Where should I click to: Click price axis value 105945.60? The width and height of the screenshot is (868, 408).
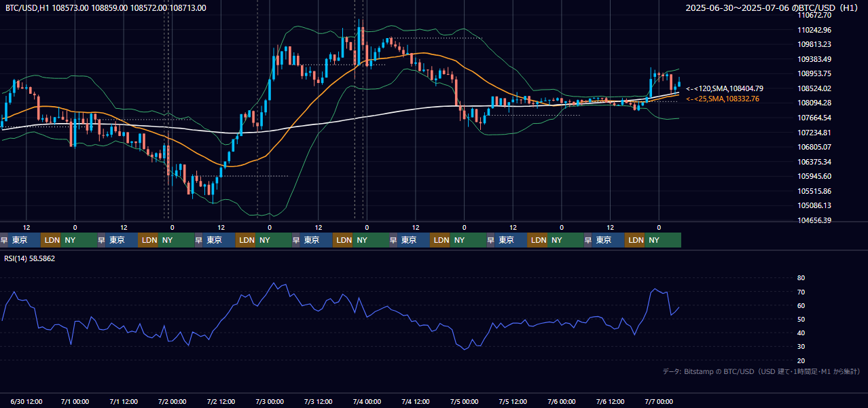click(814, 176)
